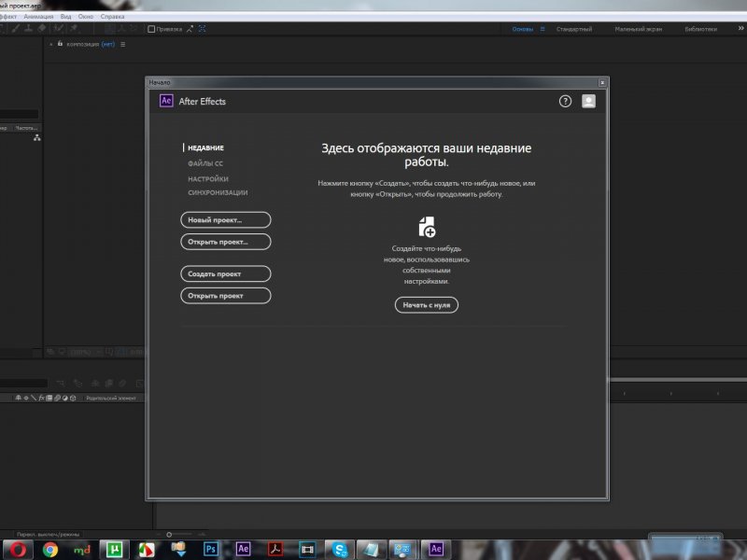
Task: Expand the workspace overflow double chevron
Action: pos(740,29)
